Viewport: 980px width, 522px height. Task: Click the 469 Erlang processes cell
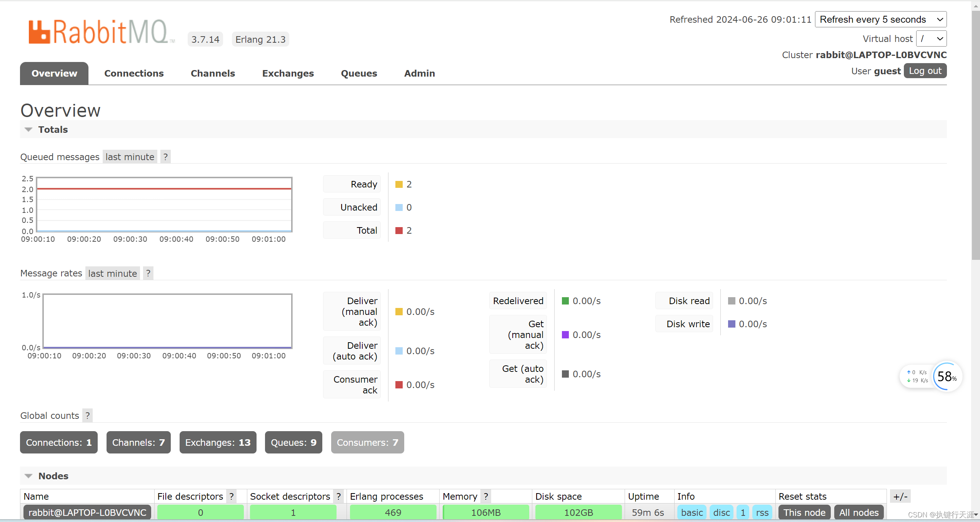(x=393, y=513)
